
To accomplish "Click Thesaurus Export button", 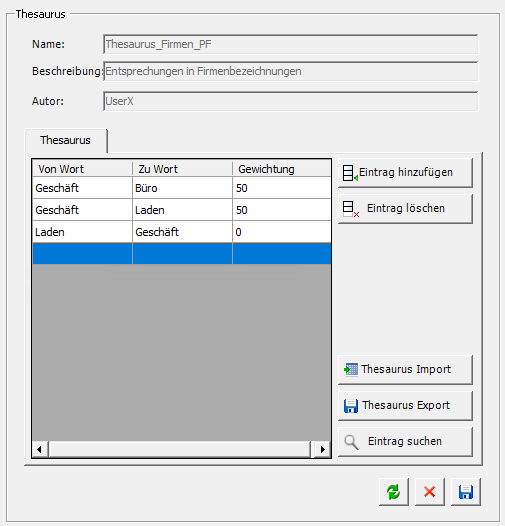I will point(405,406).
